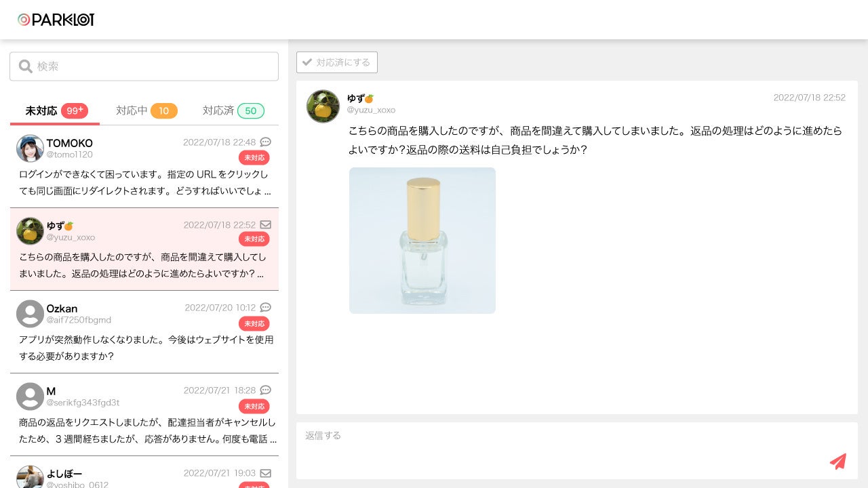Open Ozkan's app not working message preview
The height and width of the screenshot is (488, 868).
coord(146,348)
